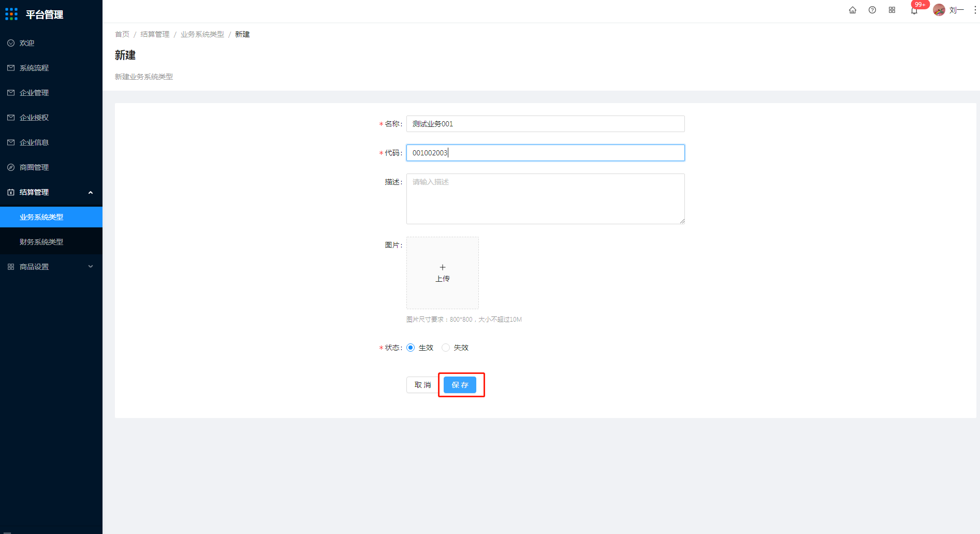Screen dimensions: 980x534
Task: Click the 保存 save button
Action: 460,385
